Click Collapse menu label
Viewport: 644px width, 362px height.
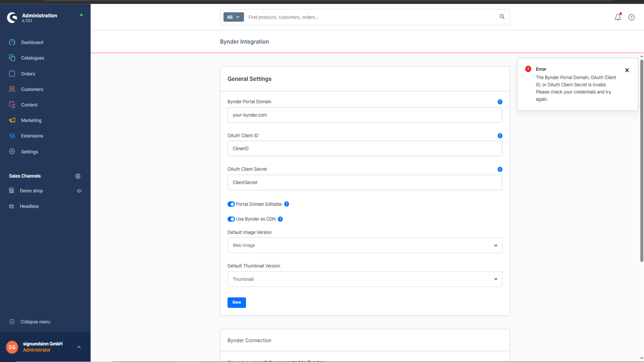tap(35, 321)
